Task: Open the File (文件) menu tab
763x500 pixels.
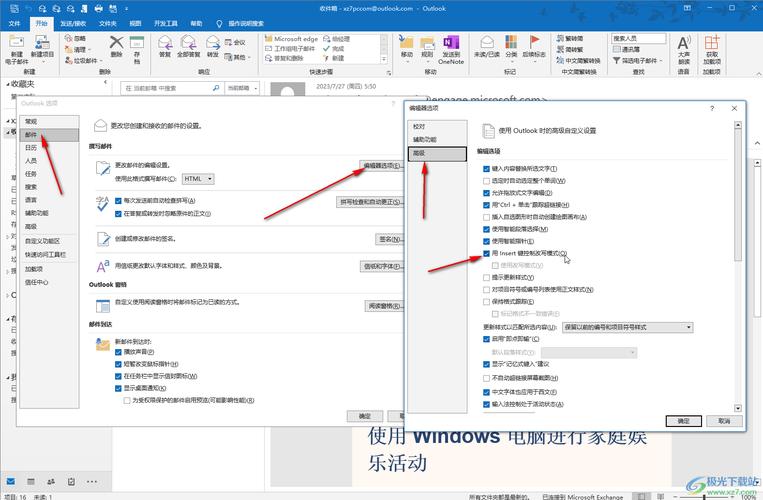Action: tap(15, 23)
